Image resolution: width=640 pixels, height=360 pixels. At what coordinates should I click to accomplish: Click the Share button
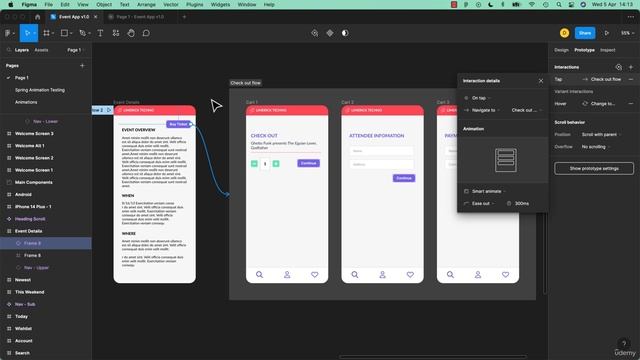[585, 33]
